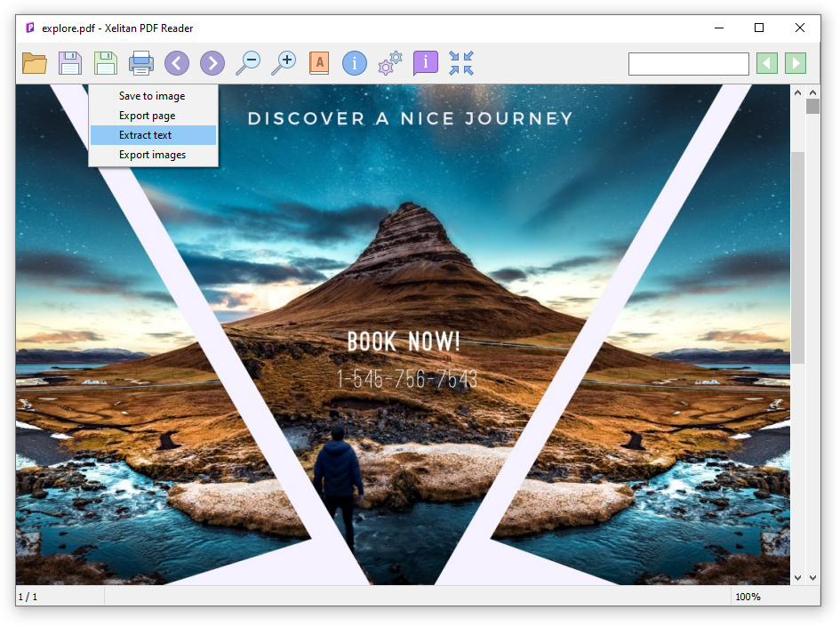Select the text tool with the A icon
The image size is (840, 626).
319,63
